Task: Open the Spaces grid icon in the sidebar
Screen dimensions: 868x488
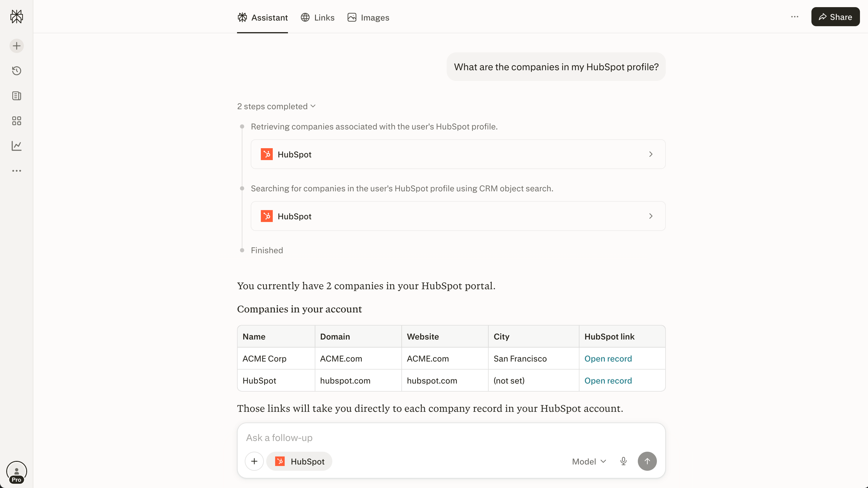Action: coord(16,121)
